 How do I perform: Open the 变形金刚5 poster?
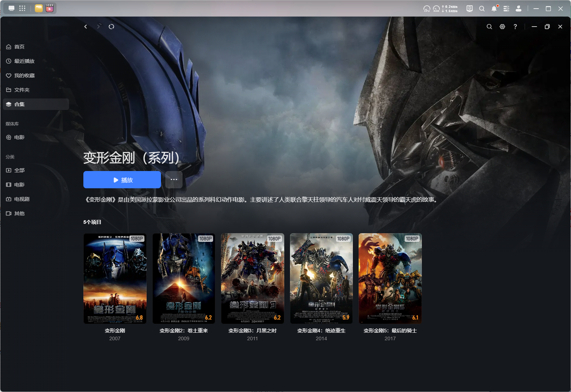coord(390,278)
